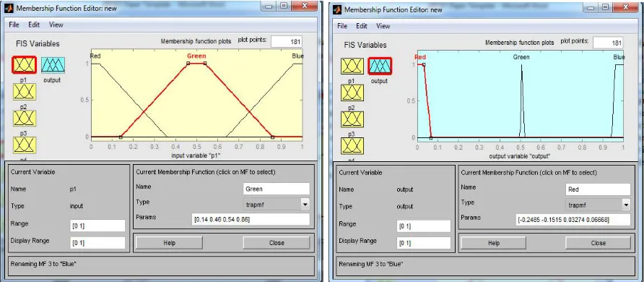The height and width of the screenshot is (282, 644).
Task: Click the Display Range field in left window
Action: [97, 242]
